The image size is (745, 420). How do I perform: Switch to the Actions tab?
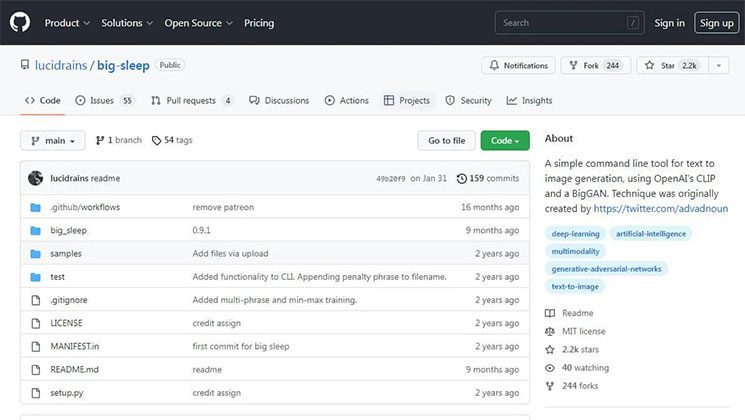click(347, 100)
